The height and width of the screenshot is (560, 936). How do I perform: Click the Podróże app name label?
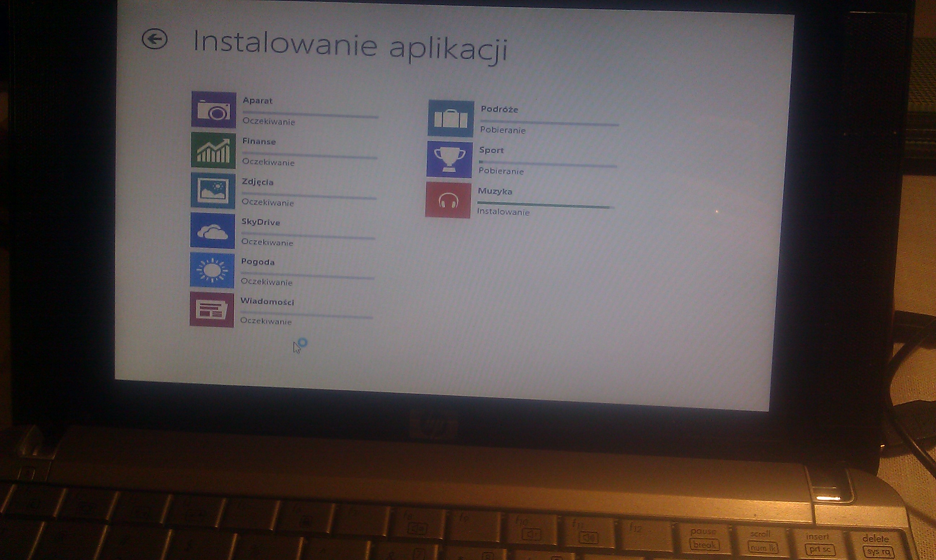click(x=499, y=109)
